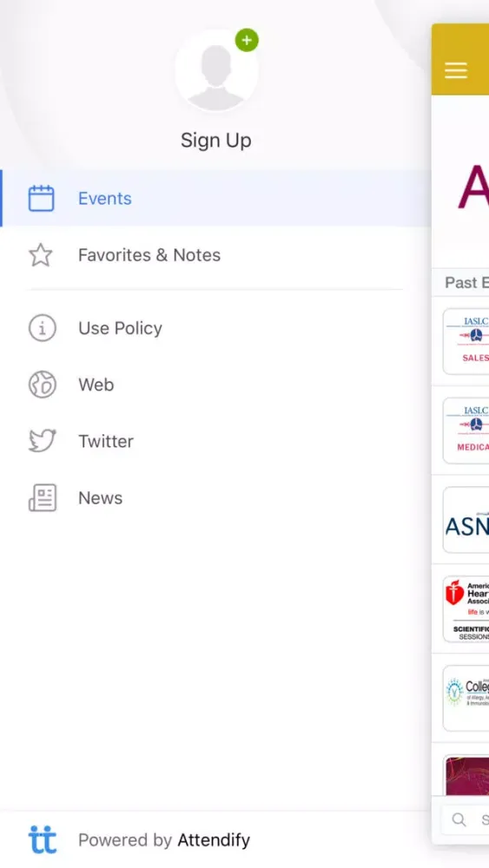Viewport: 489px width, 868px height.
Task: Click the Use Policy info icon
Action: tap(42, 328)
